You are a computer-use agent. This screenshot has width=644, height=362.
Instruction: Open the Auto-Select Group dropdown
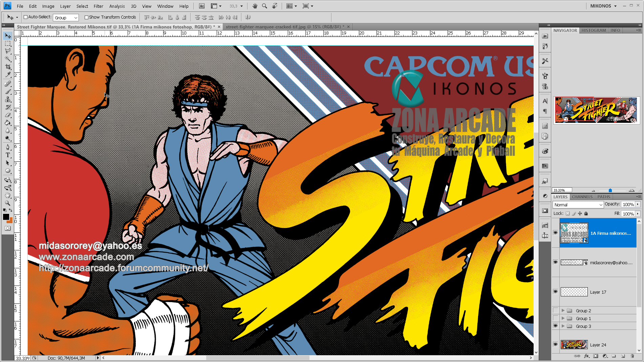tap(66, 18)
